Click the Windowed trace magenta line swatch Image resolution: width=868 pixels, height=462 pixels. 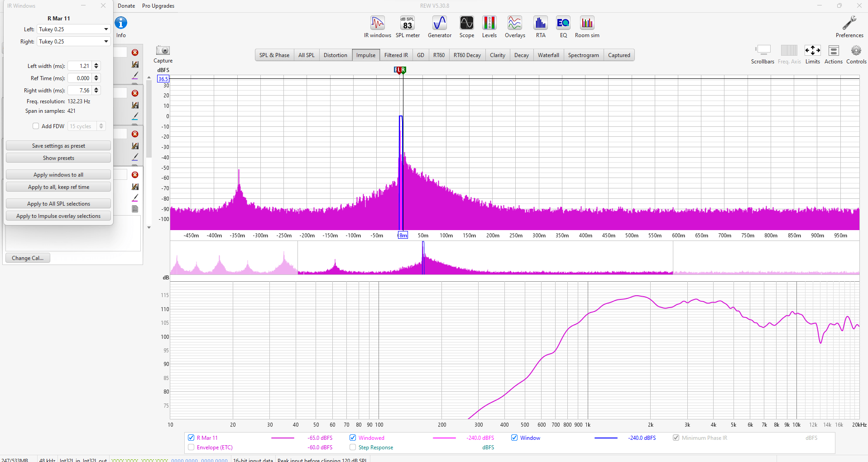[444, 438]
